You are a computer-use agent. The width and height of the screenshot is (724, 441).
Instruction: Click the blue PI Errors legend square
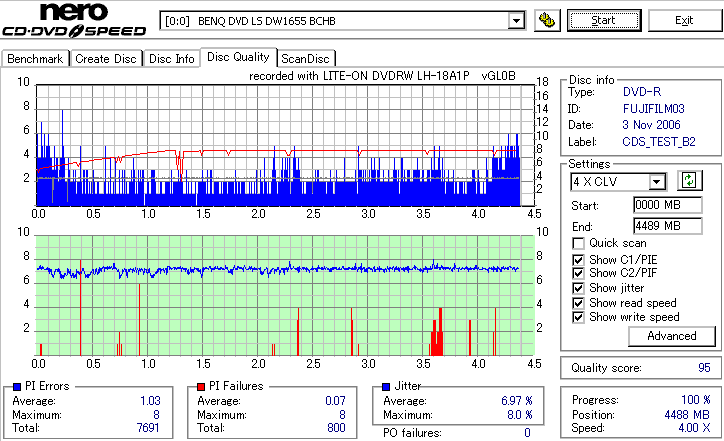[17, 387]
